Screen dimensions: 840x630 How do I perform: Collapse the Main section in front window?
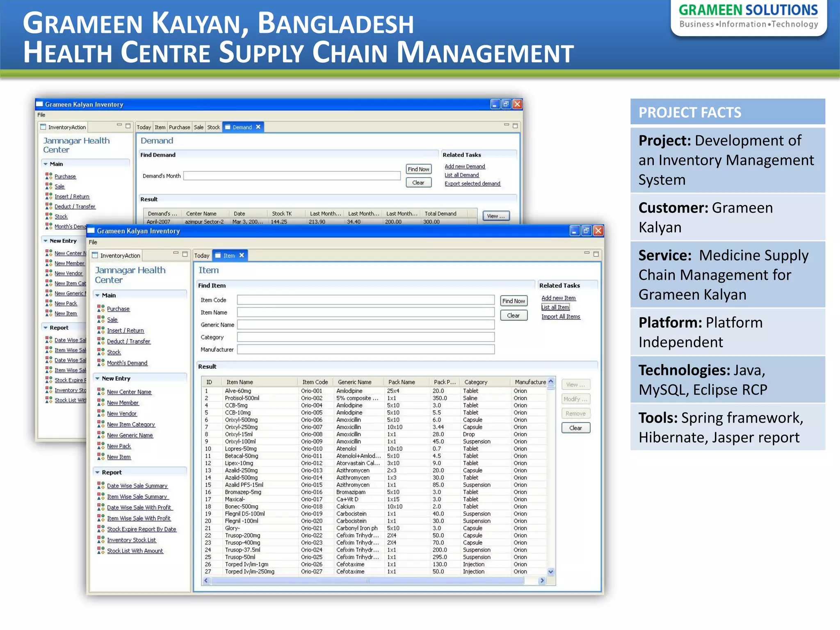(x=97, y=295)
